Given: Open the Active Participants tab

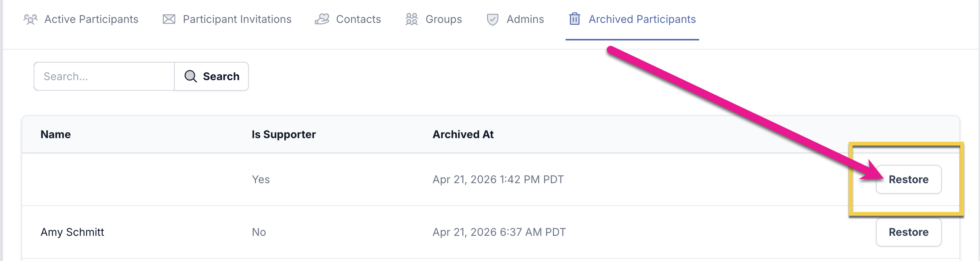Looking at the screenshot, I should 91,19.
